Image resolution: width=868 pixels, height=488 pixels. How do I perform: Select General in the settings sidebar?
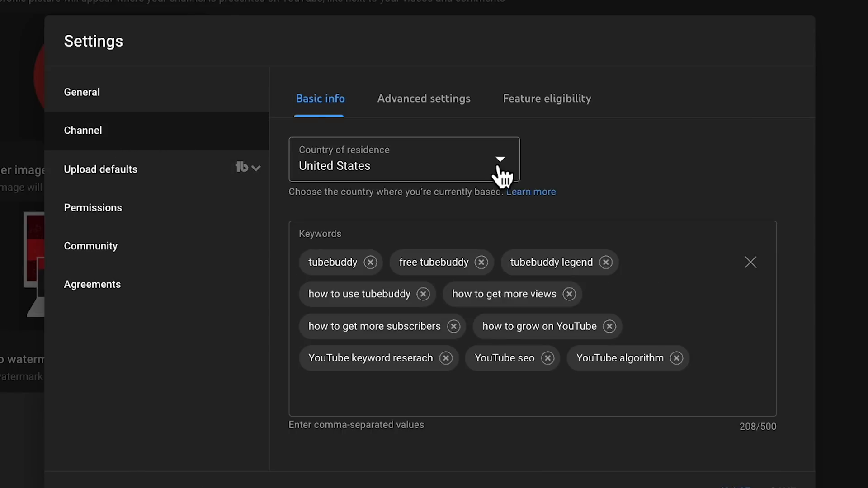tap(156, 92)
